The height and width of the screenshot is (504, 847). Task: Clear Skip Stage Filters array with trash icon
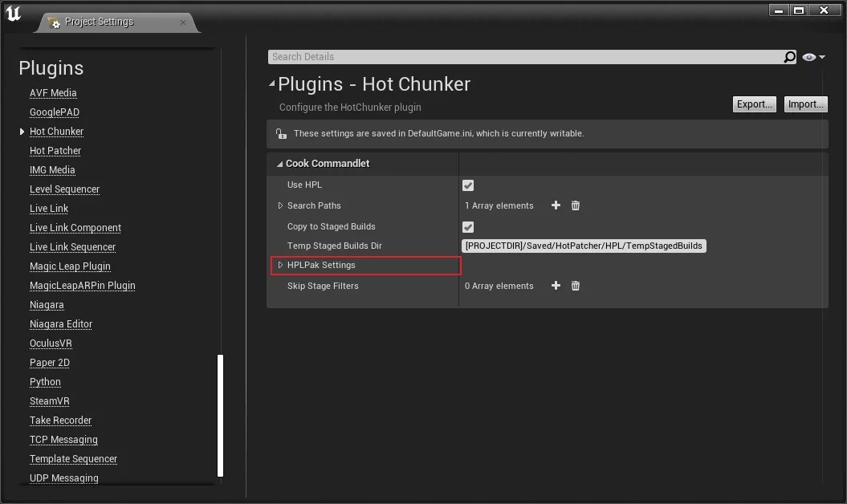(576, 286)
